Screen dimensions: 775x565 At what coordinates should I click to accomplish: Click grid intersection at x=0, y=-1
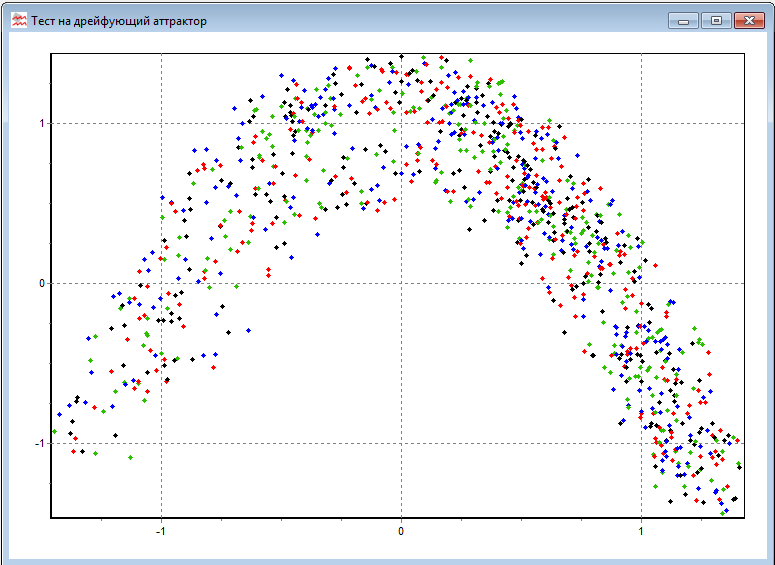pos(401,443)
